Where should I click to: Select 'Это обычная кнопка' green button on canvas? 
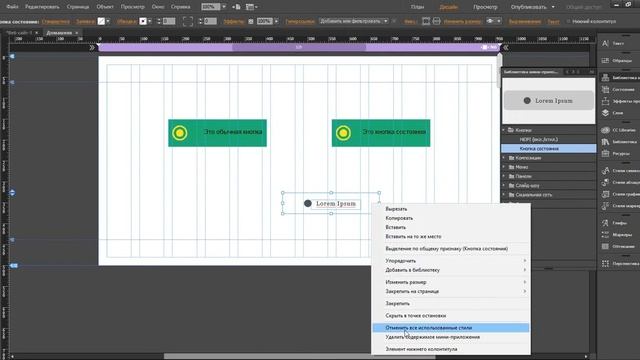pos(218,133)
